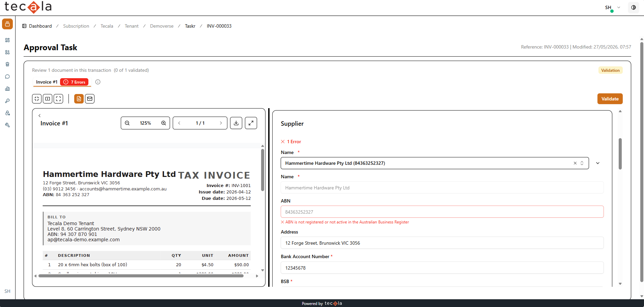Click the SH initials at sidebar bottom
Viewport: 644px width, 307px height.
tap(7, 291)
